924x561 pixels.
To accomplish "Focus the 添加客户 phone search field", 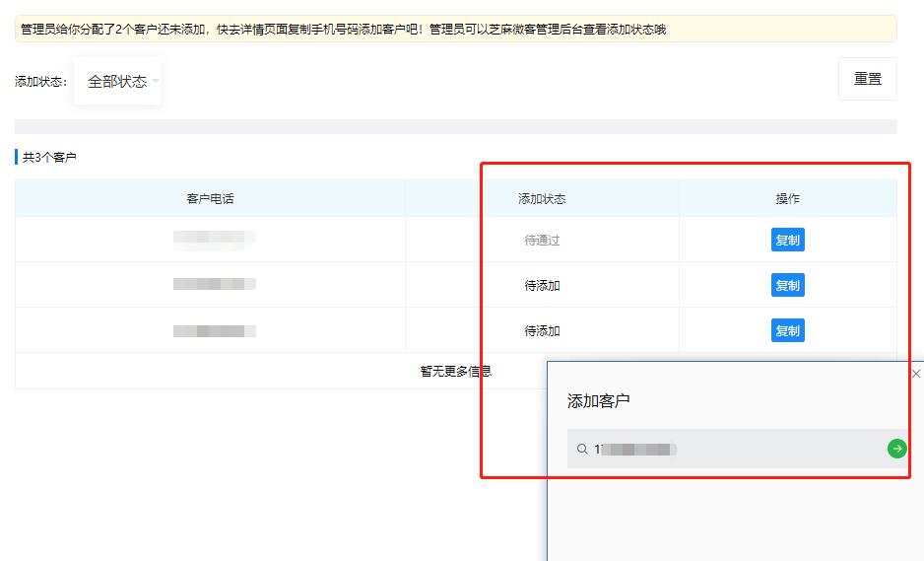I will (x=737, y=449).
